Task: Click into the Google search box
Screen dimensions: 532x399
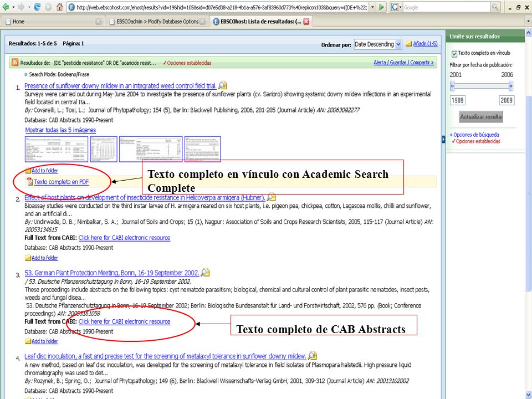Action: 447,7
